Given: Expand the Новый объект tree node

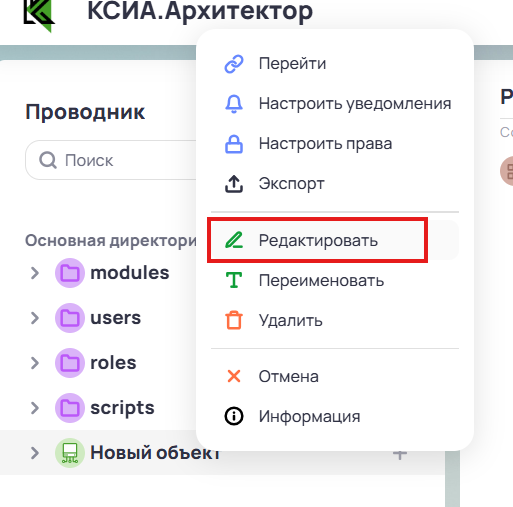Looking at the screenshot, I should click(x=35, y=453).
